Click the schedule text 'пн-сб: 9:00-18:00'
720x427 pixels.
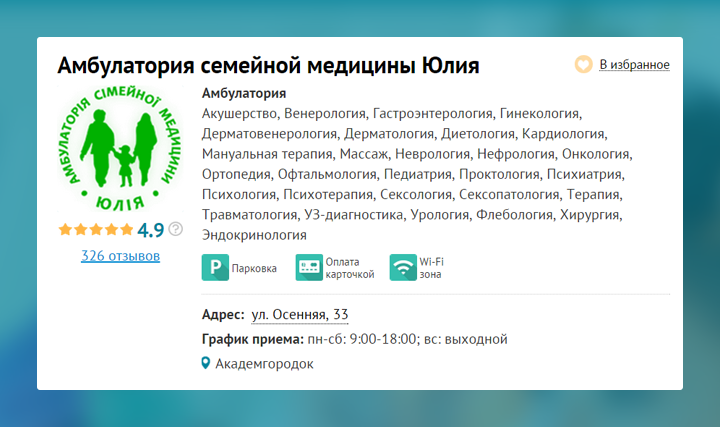click(x=362, y=339)
